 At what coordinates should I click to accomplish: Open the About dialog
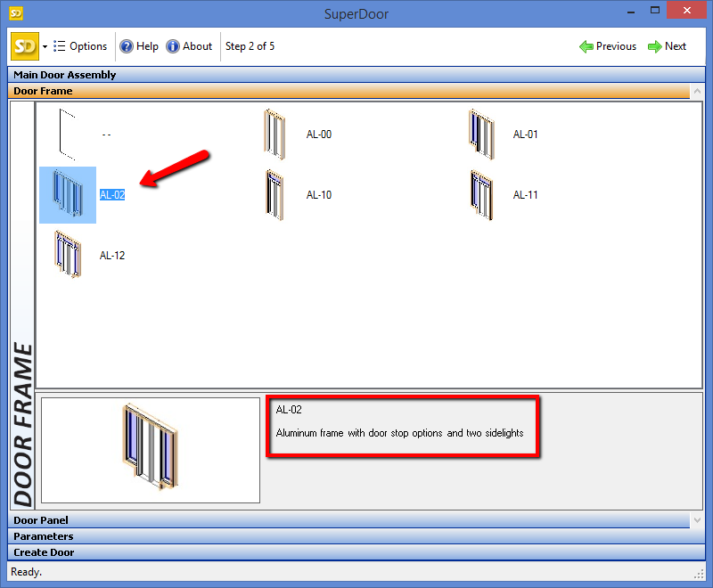[x=189, y=46]
